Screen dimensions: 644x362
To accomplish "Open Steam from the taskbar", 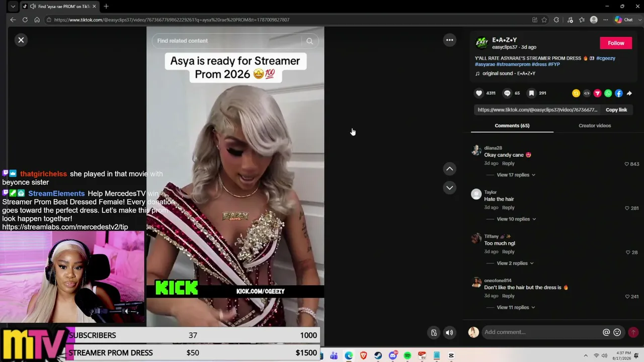I will point(378,356).
